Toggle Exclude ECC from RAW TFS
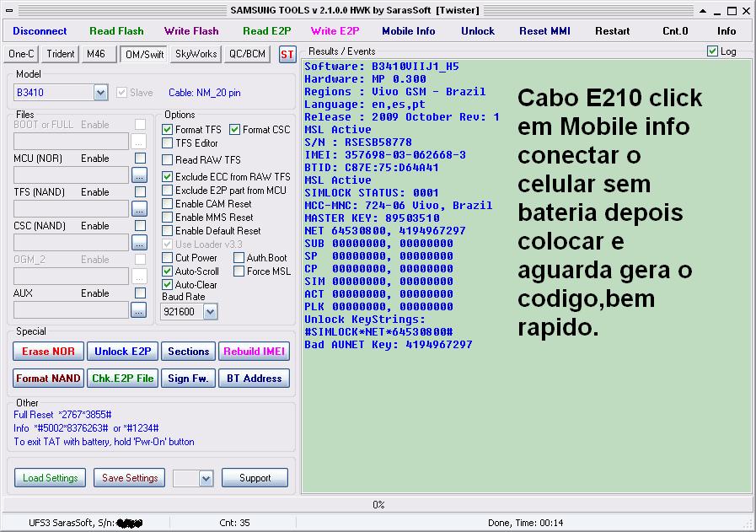Viewport: 756px width, 532px height. pos(168,176)
